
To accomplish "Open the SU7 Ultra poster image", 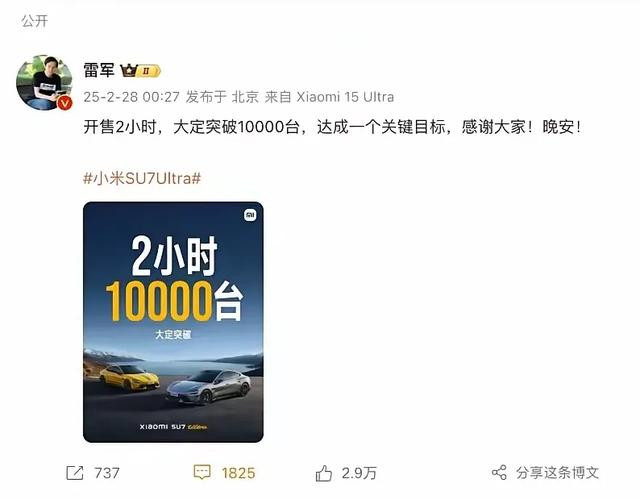I will 173,322.
